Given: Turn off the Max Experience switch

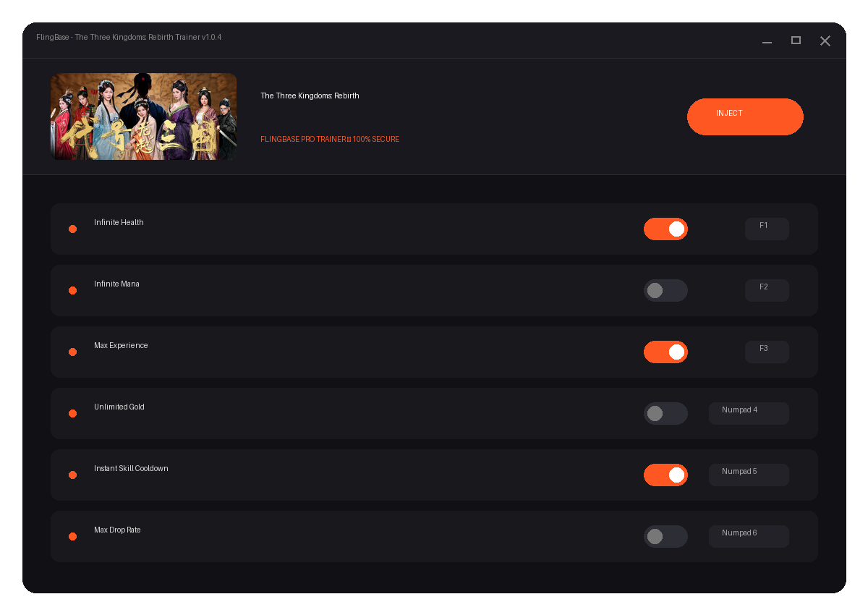Looking at the screenshot, I should (665, 352).
